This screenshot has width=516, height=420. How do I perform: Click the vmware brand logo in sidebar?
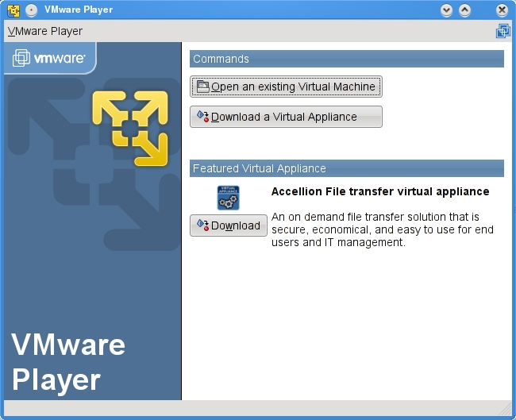pos(49,58)
